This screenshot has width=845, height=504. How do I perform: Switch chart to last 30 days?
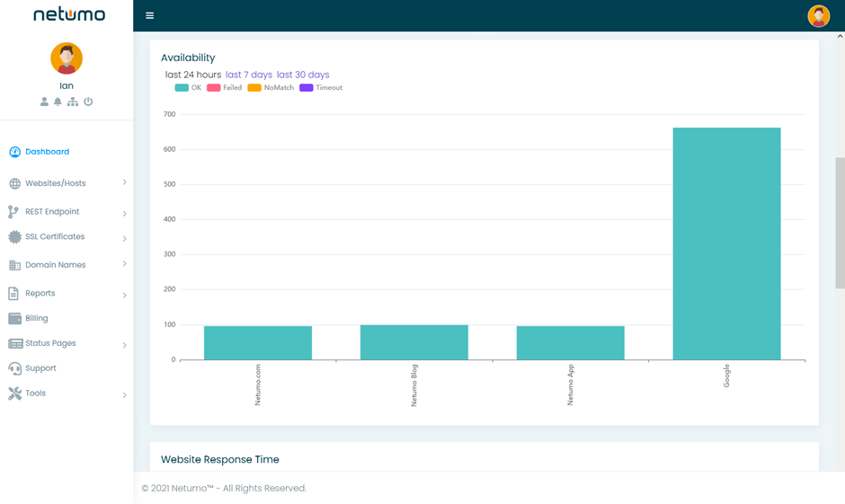coord(303,75)
